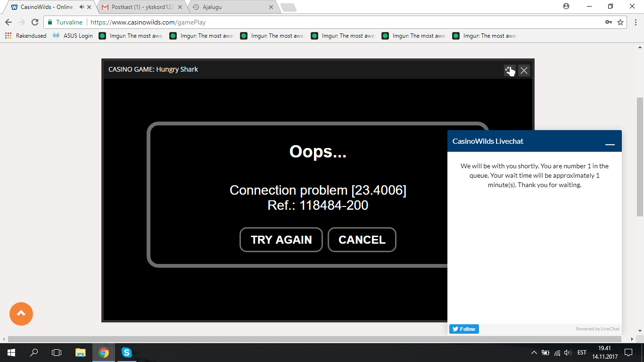Viewport: 644px width, 362px height.
Task: Open Powered by LiveChat link
Action: click(597, 329)
